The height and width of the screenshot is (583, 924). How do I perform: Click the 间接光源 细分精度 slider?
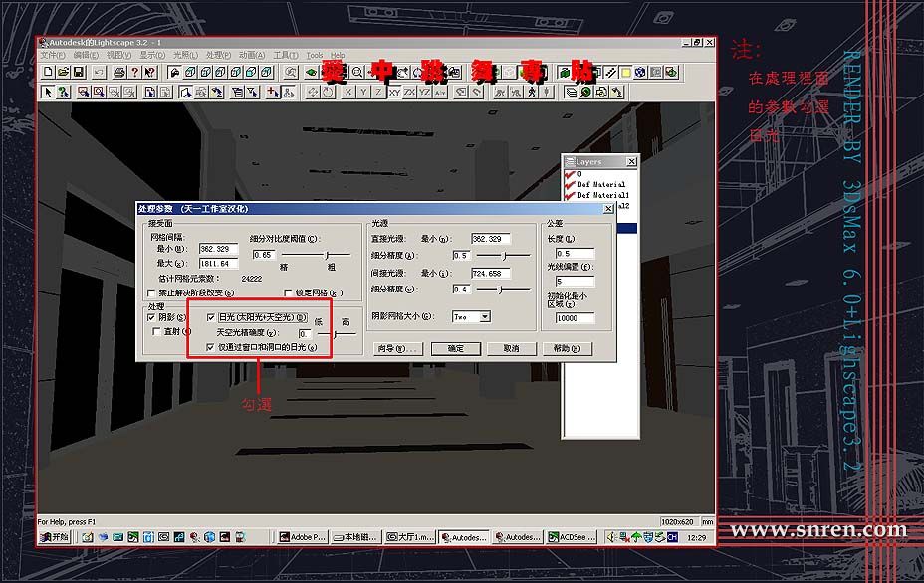coord(500,290)
